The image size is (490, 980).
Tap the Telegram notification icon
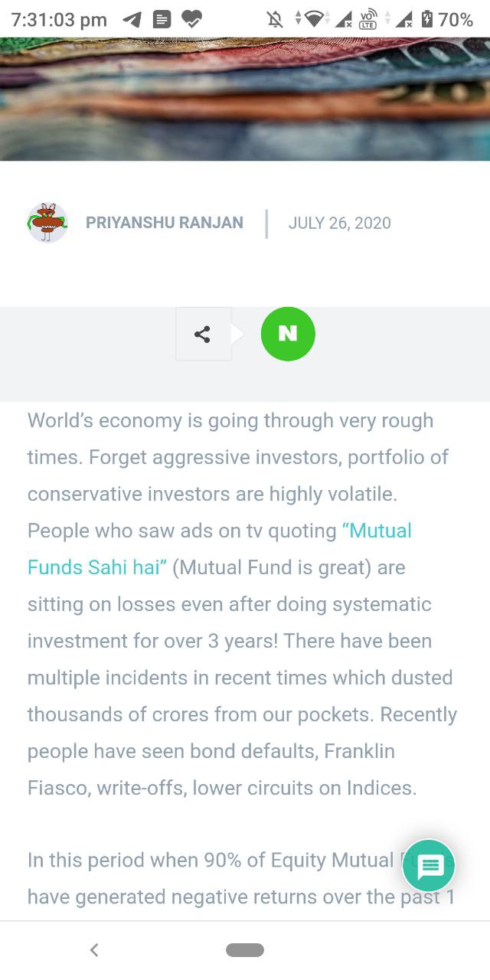pyautogui.click(x=132, y=19)
